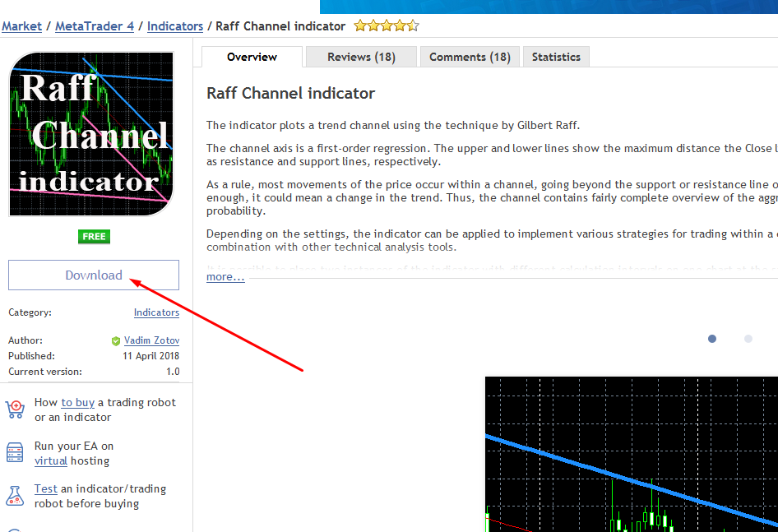Click the Market breadcrumb link
The image size is (778, 532).
(22, 26)
